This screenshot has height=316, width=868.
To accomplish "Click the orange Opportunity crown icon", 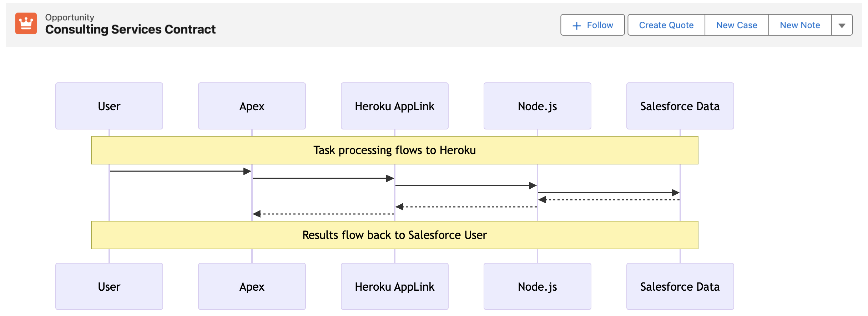I will [26, 24].
